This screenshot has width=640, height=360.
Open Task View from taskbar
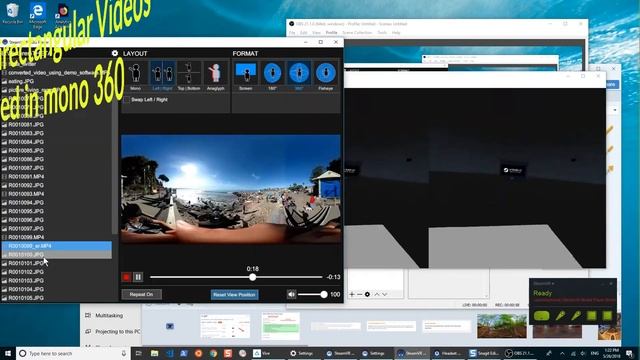138,353
